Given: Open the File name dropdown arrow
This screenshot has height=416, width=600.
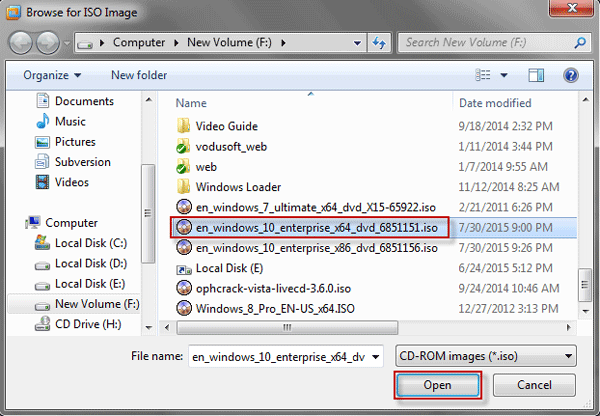Looking at the screenshot, I should [x=376, y=357].
